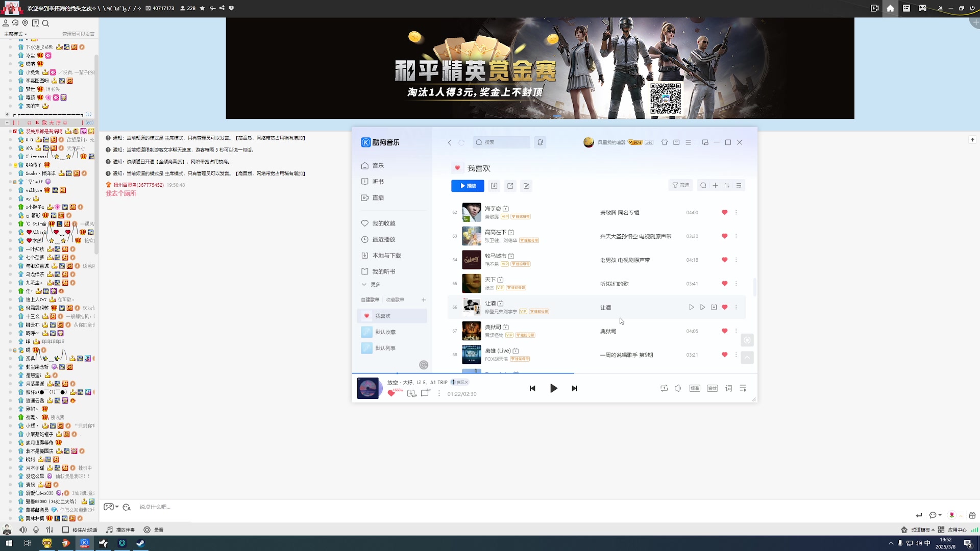Open song recognition icon next to search box
This screenshot has width=980, height=551.
[540, 142]
